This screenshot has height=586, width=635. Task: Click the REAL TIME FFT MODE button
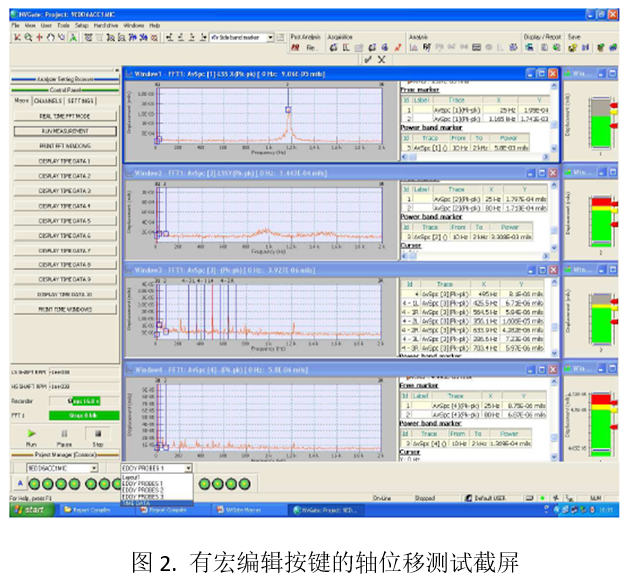click(65, 116)
